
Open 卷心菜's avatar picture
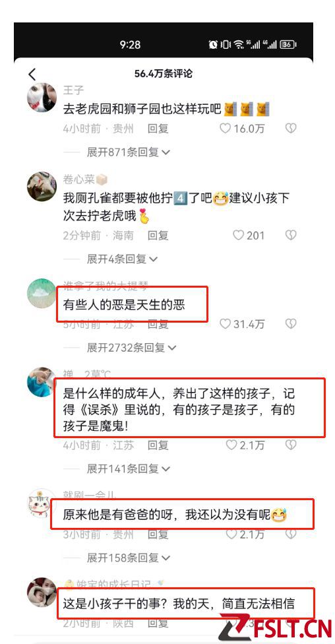click(x=42, y=187)
